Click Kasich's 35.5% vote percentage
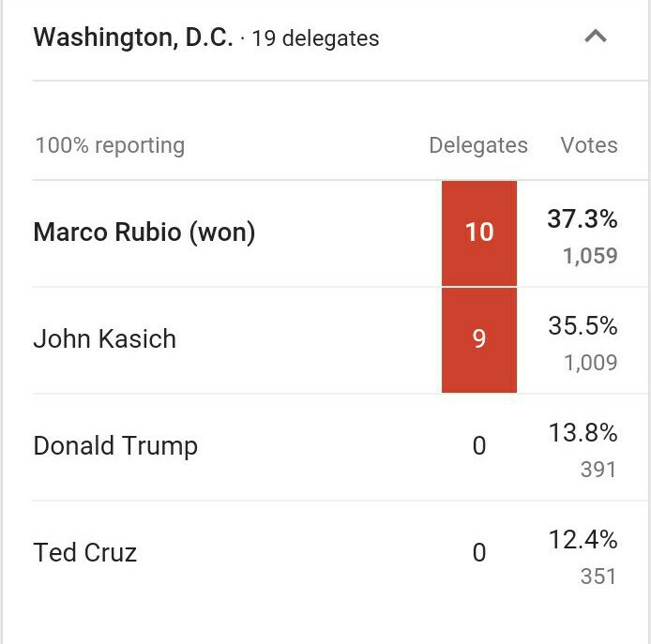651x644 pixels. (583, 326)
